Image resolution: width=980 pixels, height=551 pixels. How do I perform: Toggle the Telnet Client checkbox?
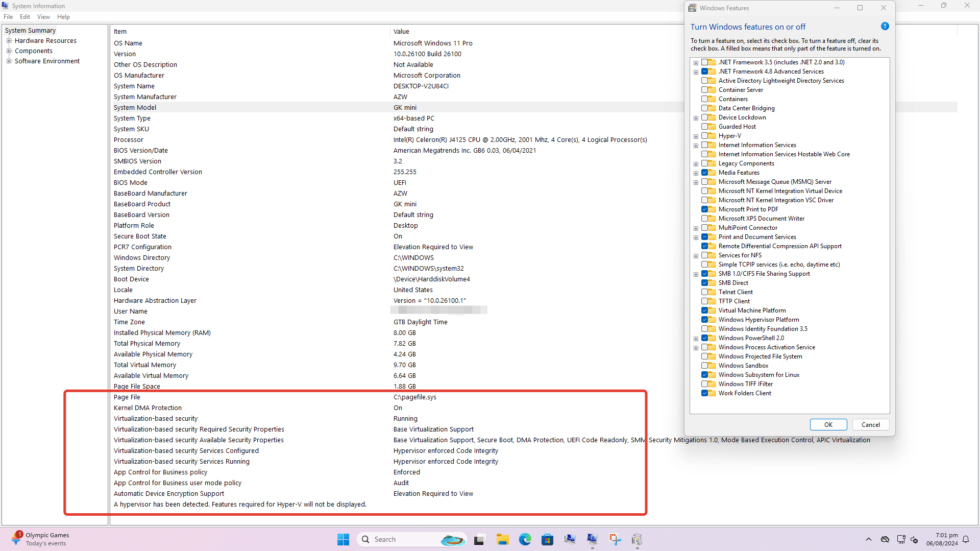pos(704,292)
